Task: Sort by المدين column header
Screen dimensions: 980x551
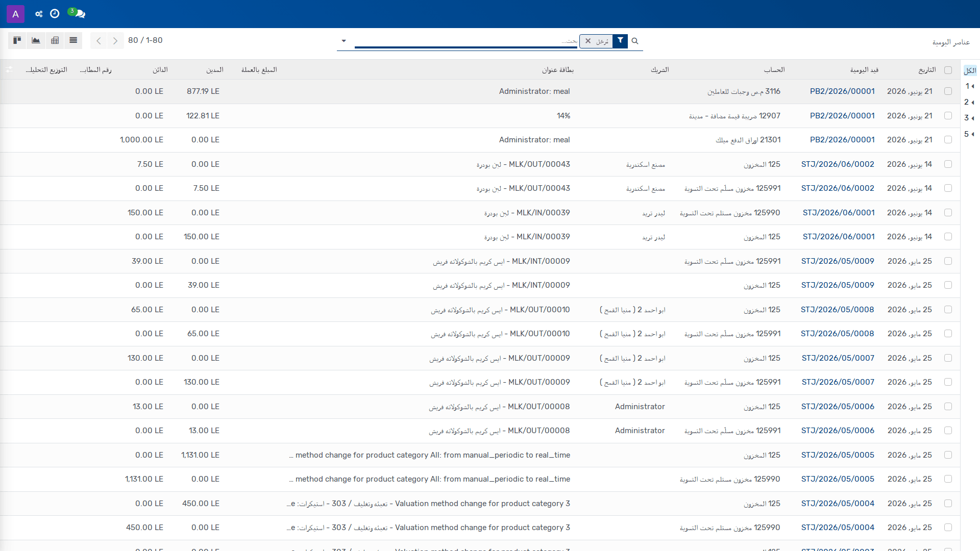Action: pos(215,70)
